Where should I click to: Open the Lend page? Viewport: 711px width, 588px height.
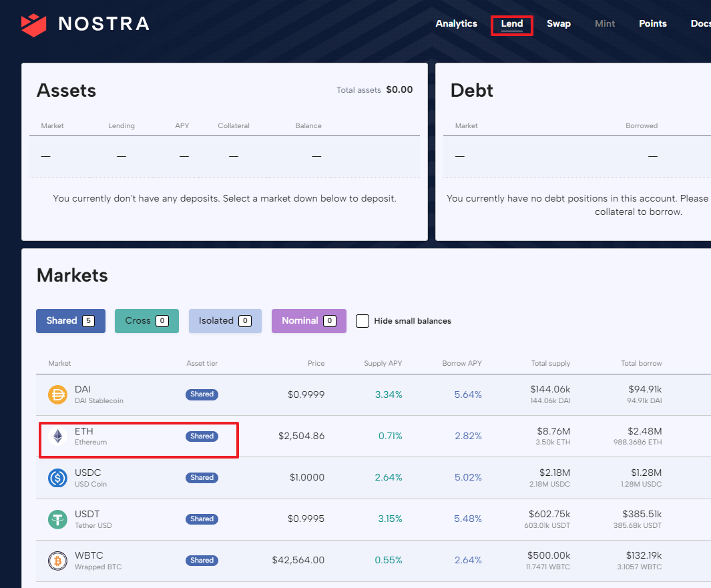coord(512,23)
